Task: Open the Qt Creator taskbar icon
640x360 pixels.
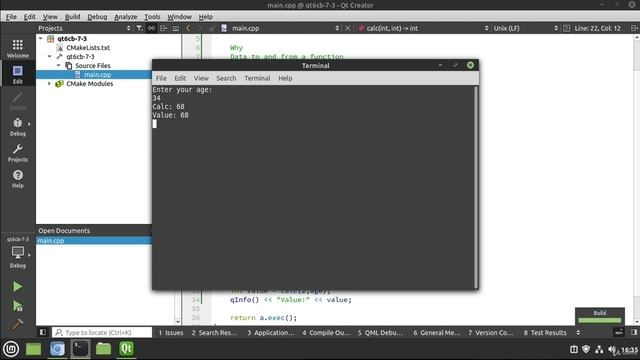Action: (127, 349)
